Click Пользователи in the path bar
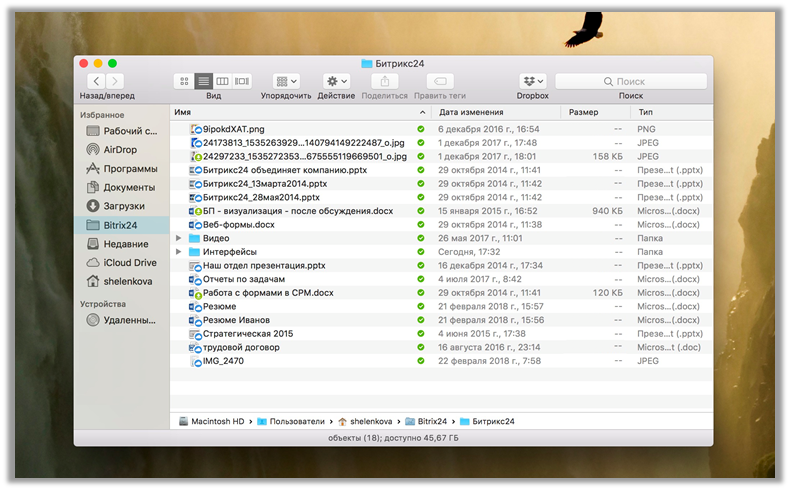This screenshot has width=790, height=490. (291, 422)
